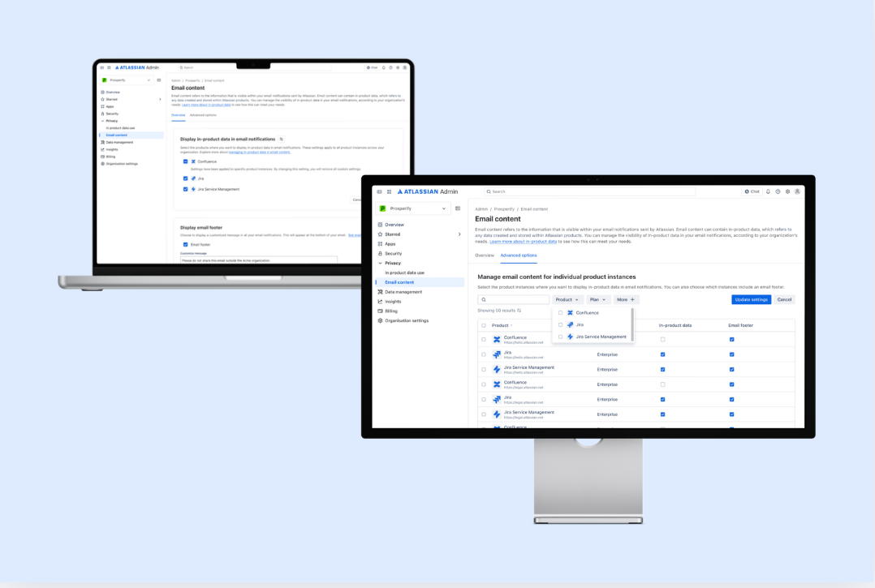Click the Security lock icon on the monitor
Viewport: 875px width, 588px height.
pyautogui.click(x=380, y=253)
